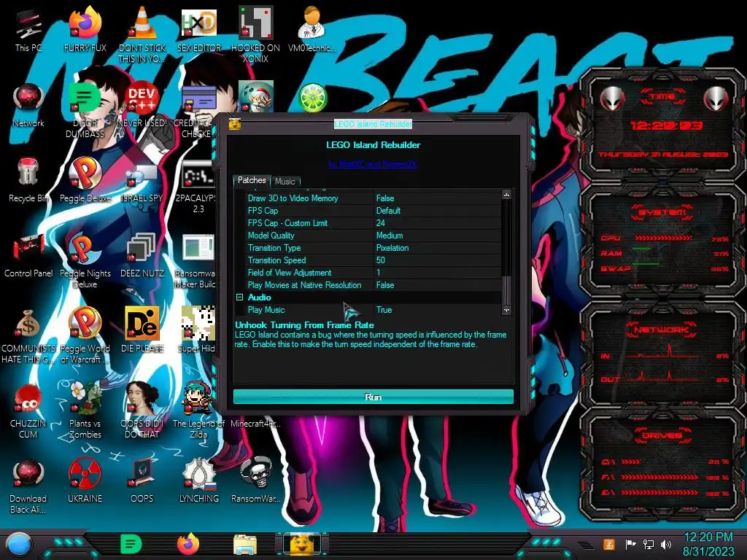Edit the FPS Cap Custom Limit value 24
Screen dimensions: 747x560
pos(438,223)
